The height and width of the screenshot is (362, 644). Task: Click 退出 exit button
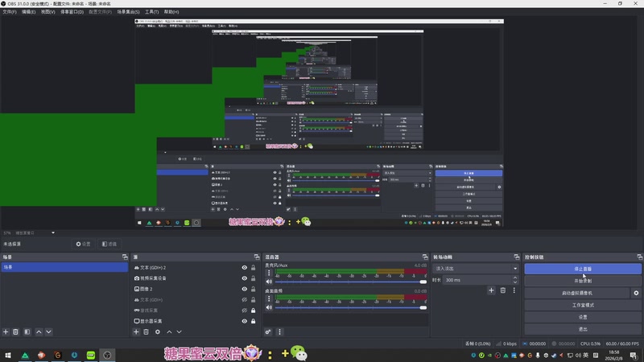pos(582,329)
